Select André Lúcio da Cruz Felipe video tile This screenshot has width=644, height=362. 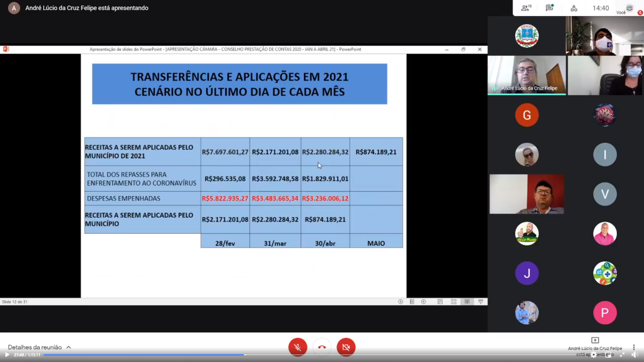pos(527,75)
